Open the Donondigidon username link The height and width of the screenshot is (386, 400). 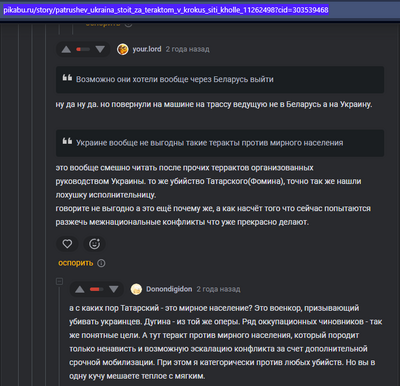(169, 289)
